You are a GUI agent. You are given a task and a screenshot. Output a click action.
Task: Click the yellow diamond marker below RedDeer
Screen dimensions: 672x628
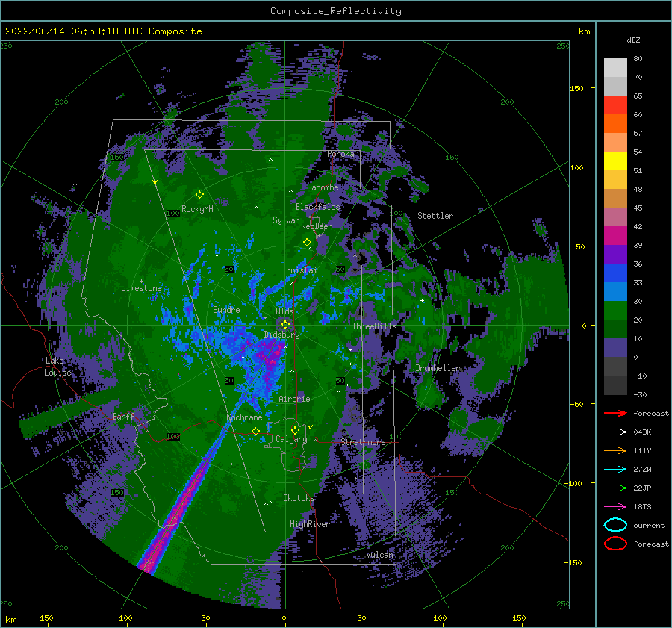coord(308,242)
